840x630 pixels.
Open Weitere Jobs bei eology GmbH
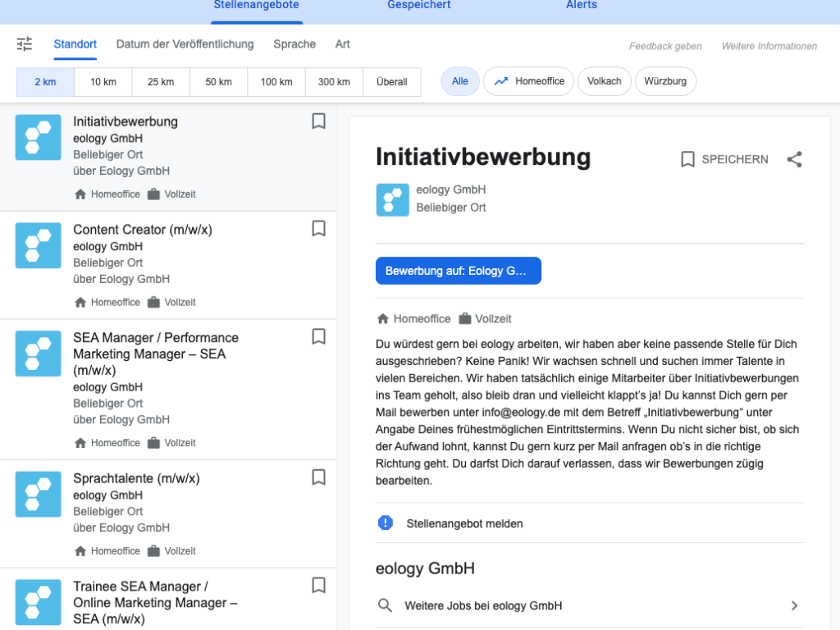[x=590, y=605]
